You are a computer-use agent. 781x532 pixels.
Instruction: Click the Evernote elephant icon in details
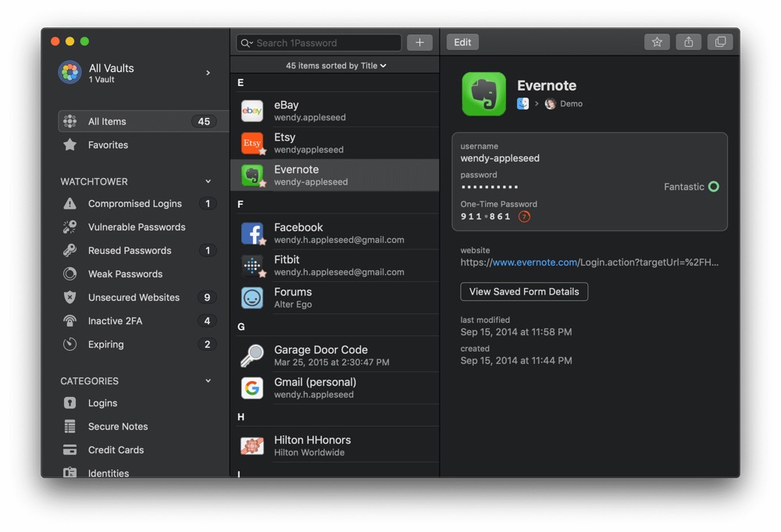click(x=483, y=94)
